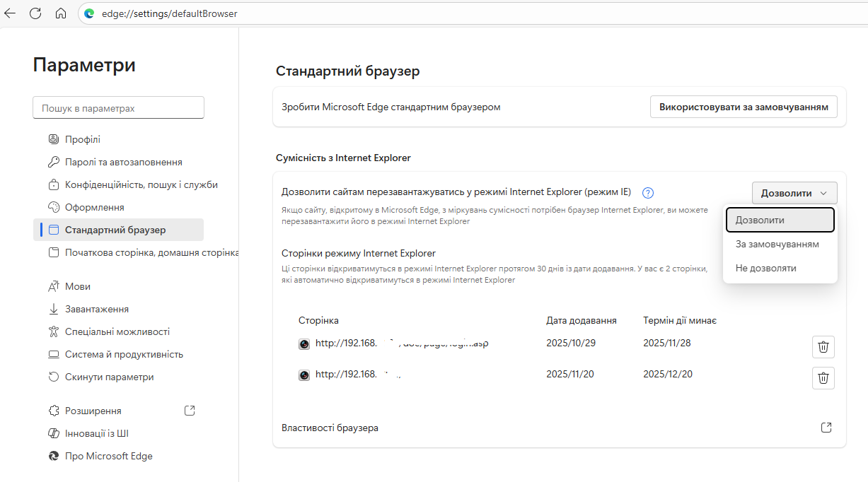Click the reset icon for Скинути параметри
The width and height of the screenshot is (868, 482).
click(x=54, y=377)
